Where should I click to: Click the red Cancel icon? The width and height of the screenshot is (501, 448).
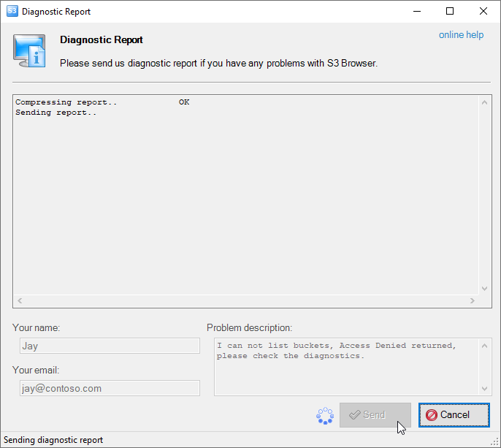click(432, 415)
